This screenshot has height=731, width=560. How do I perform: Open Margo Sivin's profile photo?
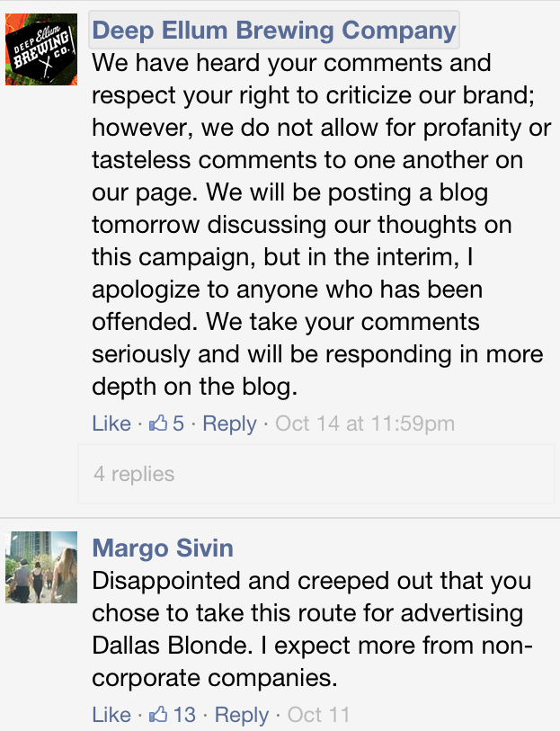(41, 567)
